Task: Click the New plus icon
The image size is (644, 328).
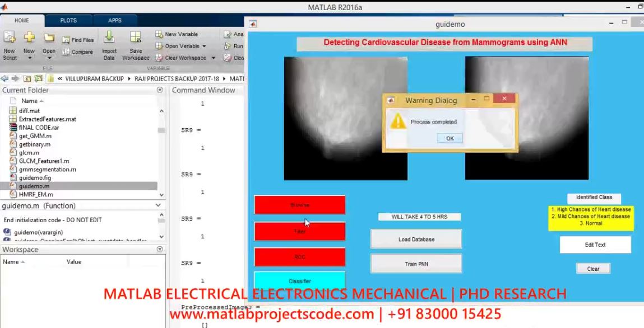Action: [x=29, y=38]
